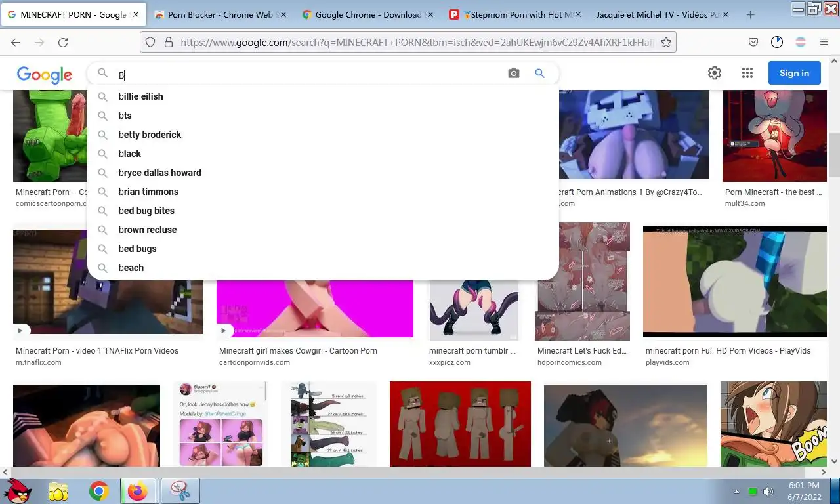Image resolution: width=840 pixels, height=504 pixels.
Task: Choose the 'beach' suggestion
Action: click(323, 268)
